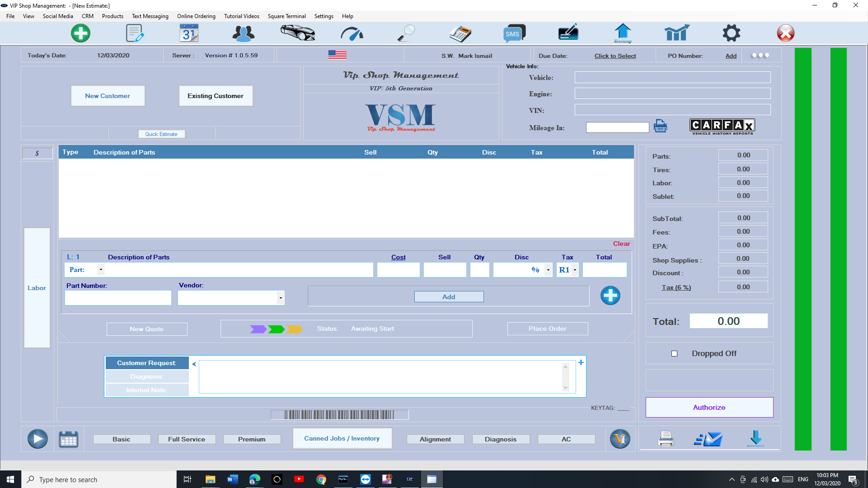Open the SMS messaging icon
Image resolution: width=868 pixels, height=488 pixels.
pos(514,33)
